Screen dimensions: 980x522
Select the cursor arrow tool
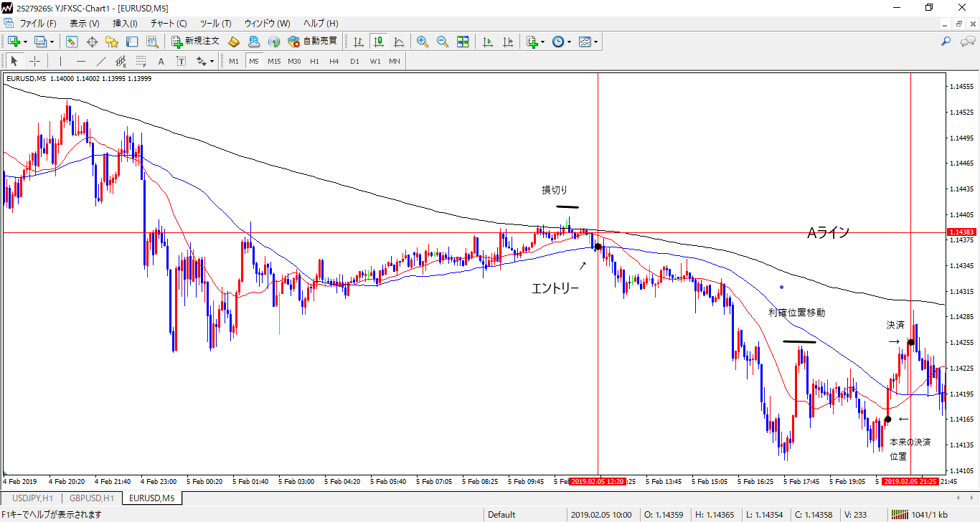click(14, 61)
